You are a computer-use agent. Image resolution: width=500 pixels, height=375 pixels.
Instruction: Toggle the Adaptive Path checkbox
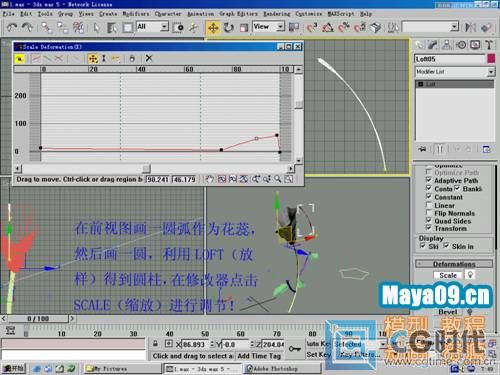pyautogui.click(x=428, y=180)
